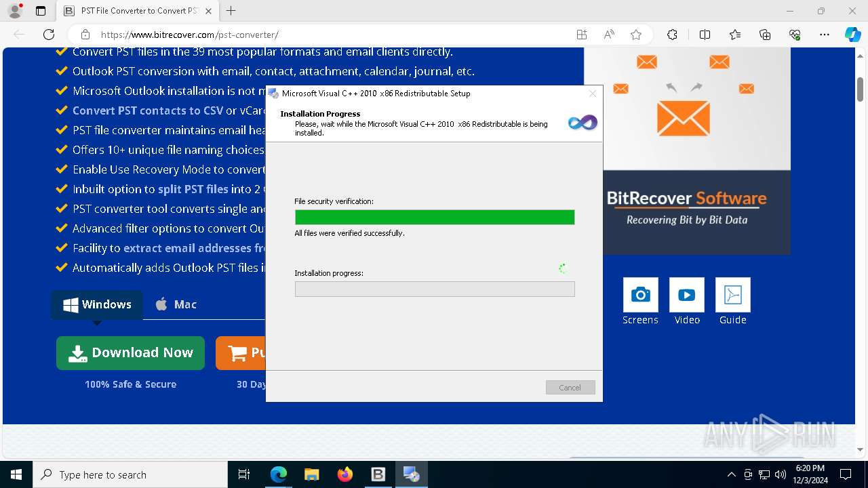
Task: Refresh the bitrecover page
Action: [49, 35]
